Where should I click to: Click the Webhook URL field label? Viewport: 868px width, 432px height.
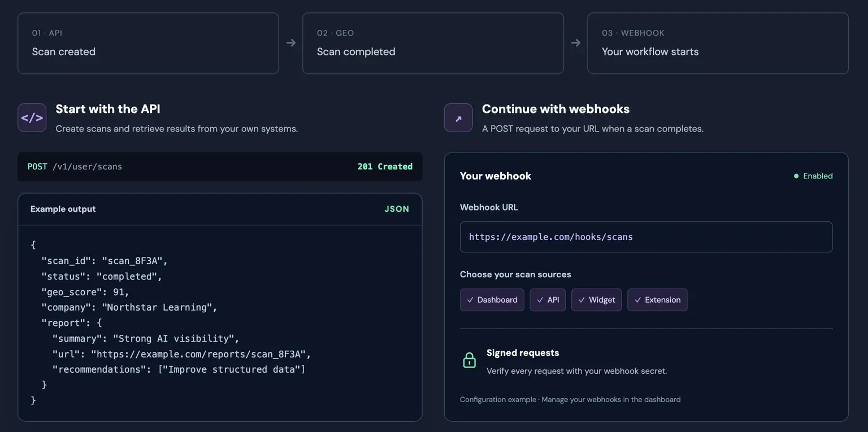489,207
